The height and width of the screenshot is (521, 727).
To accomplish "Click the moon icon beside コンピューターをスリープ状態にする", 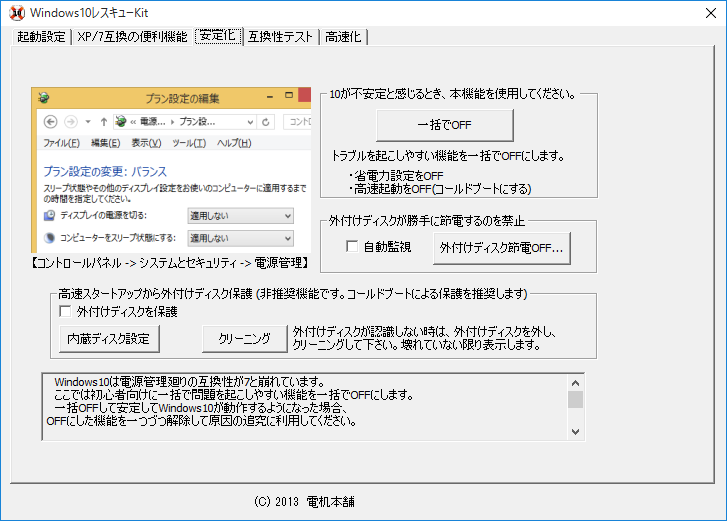I will point(49,239).
